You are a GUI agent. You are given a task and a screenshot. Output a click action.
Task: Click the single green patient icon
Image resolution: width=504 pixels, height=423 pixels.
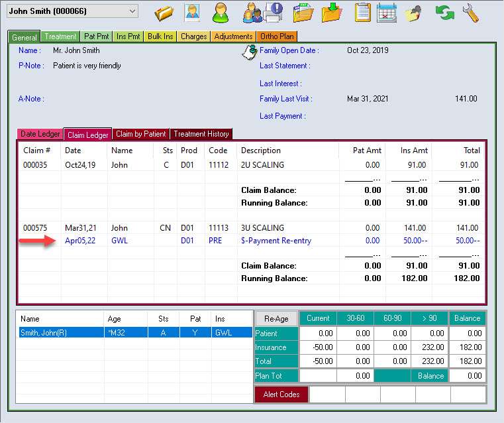[x=221, y=13]
